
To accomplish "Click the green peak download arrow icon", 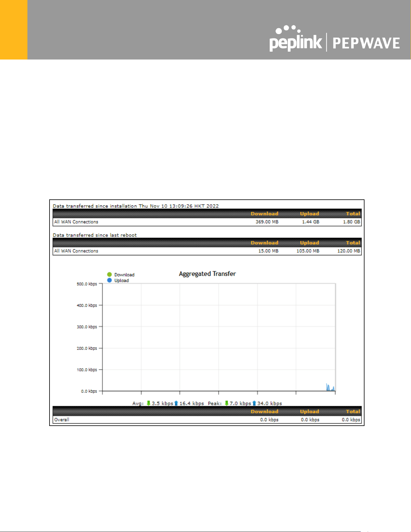I will click(x=226, y=403).
